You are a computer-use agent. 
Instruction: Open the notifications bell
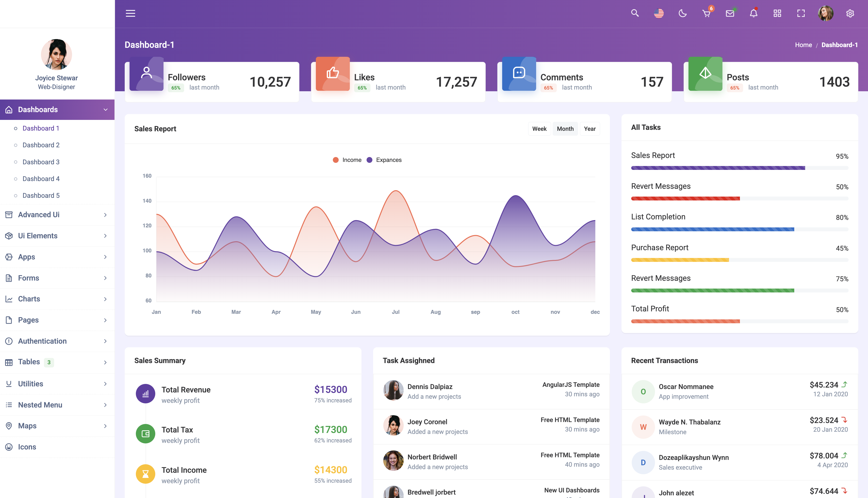coord(753,13)
